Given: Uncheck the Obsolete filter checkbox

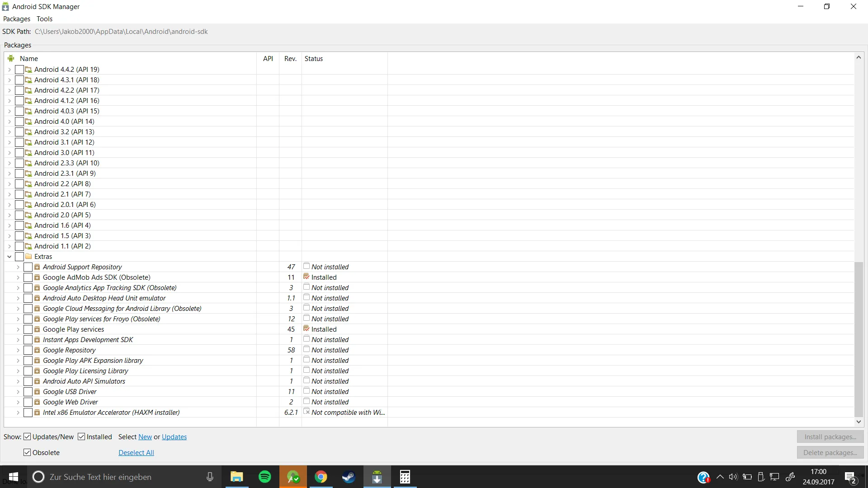Looking at the screenshot, I should [x=27, y=452].
